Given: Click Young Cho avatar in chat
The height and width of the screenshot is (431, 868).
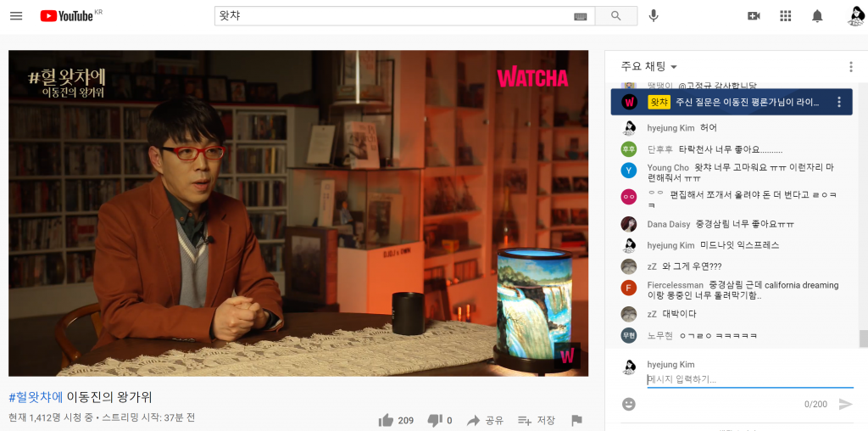Looking at the screenshot, I should (x=628, y=170).
